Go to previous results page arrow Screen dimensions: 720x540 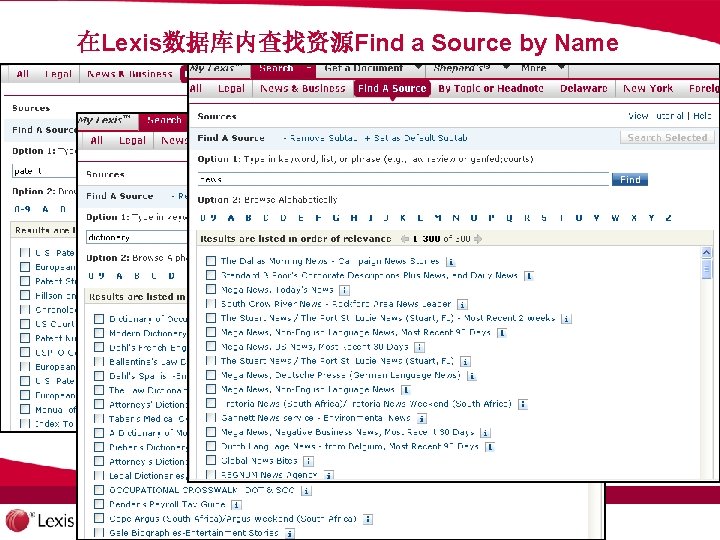pos(405,239)
